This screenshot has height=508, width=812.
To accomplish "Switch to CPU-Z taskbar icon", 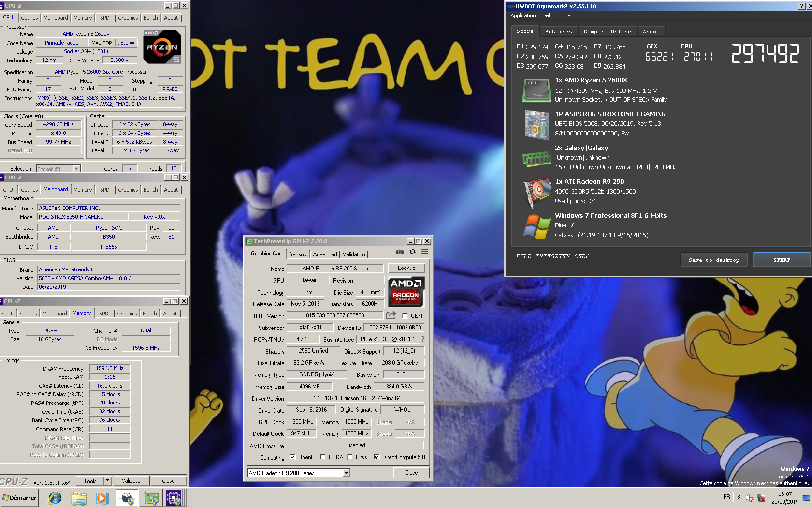I will coord(174,498).
